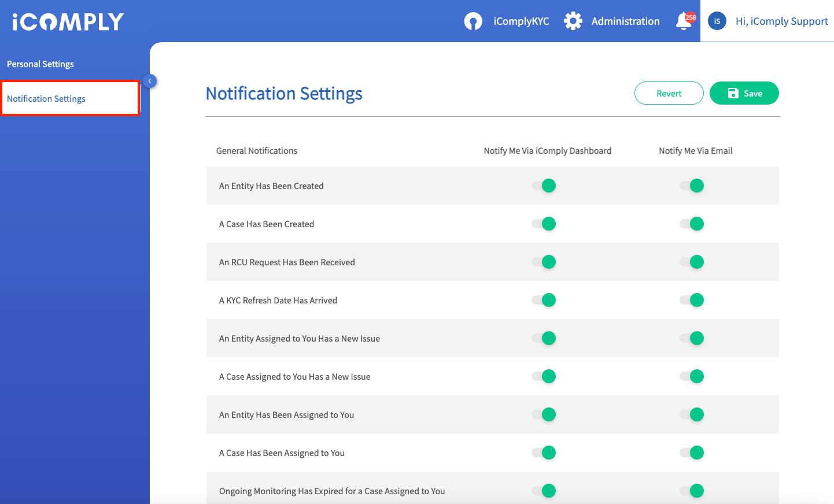The height and width of the screenshot is (504, 834).
Task: Toggle email notification for Ongoing Monitoring Has Expired
Action: 692,491
